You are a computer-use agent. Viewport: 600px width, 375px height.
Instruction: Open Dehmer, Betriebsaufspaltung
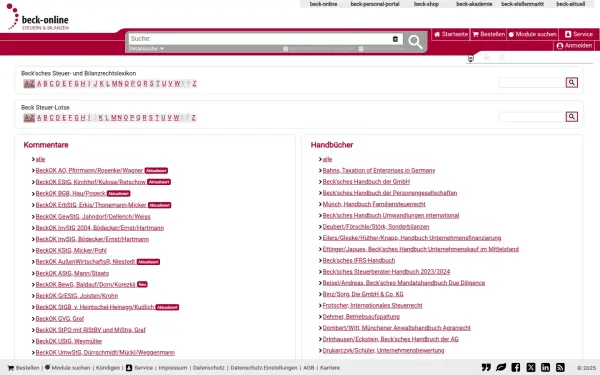click(x=361, y=316)
